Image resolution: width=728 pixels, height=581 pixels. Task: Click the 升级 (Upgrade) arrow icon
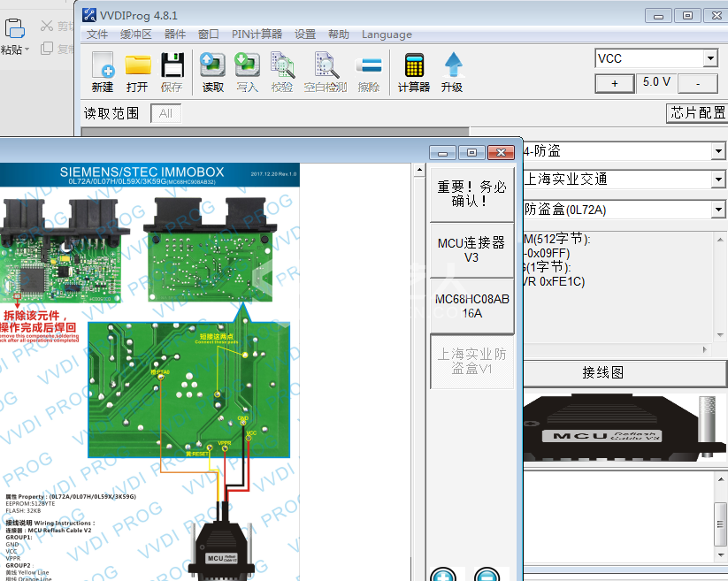pos(453,65)
